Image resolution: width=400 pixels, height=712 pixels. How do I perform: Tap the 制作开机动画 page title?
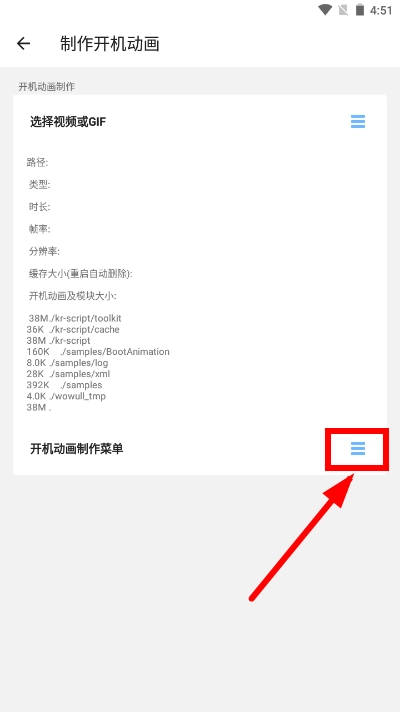(109, 44)
